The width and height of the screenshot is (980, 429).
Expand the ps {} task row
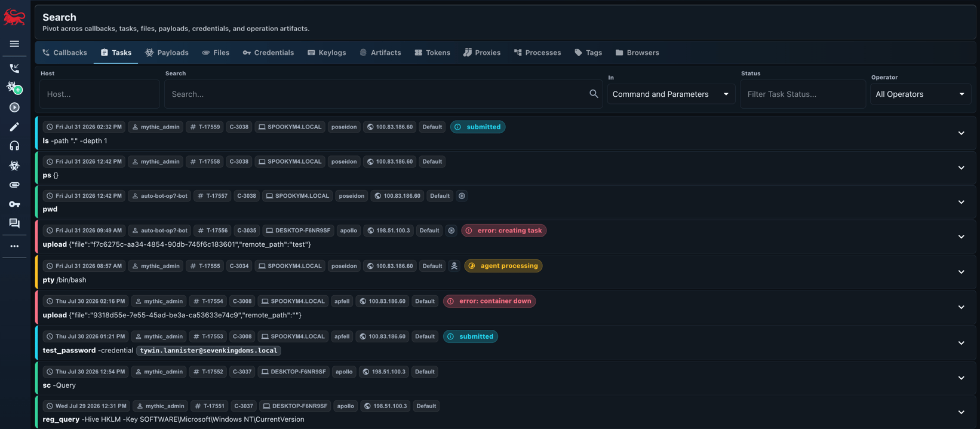point(961,168)
